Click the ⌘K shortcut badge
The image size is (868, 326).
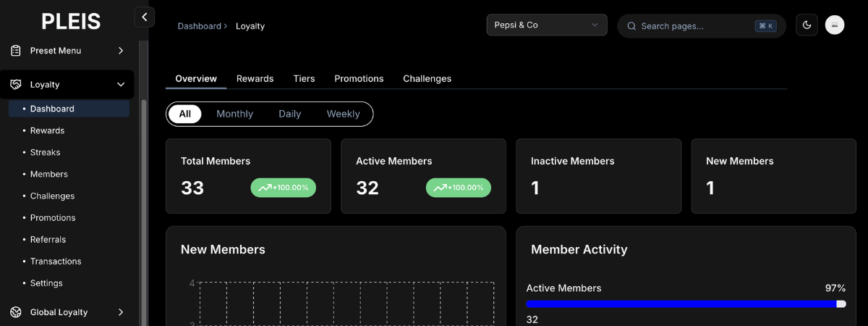coord(765,26)
